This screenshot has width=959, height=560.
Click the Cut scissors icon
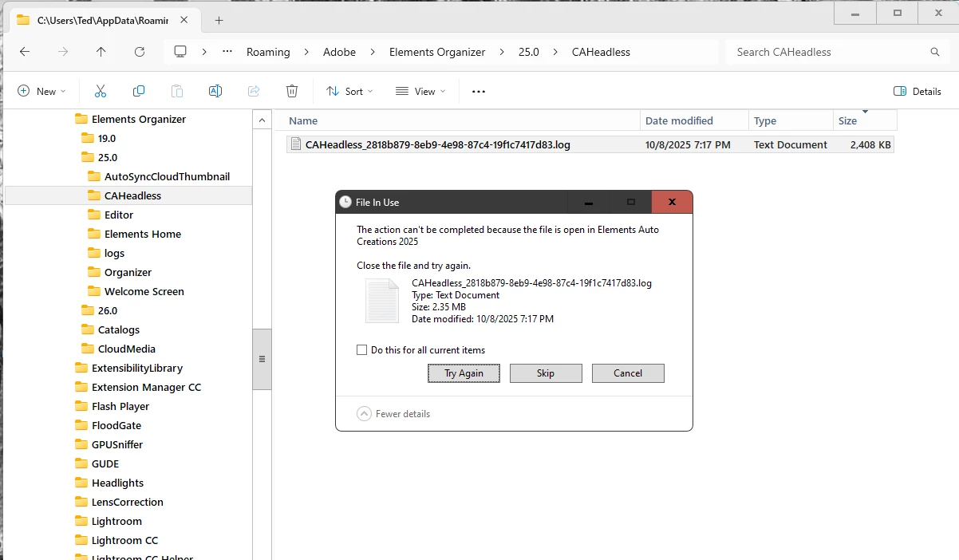click(x=101, y=91)
